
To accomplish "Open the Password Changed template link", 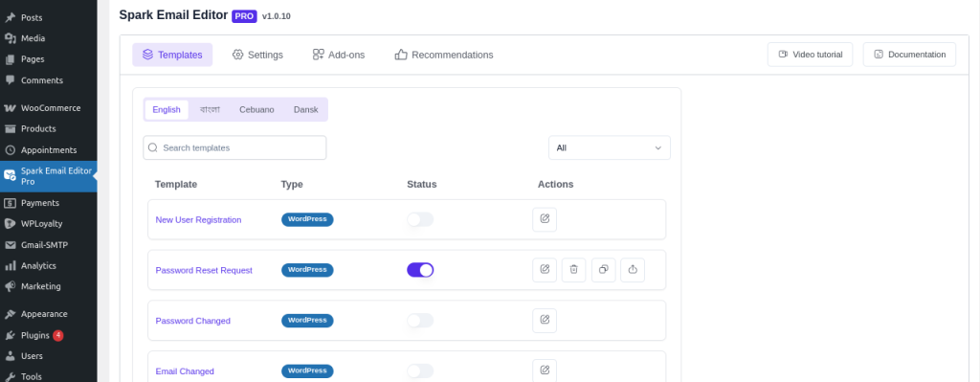I will (x=192, y=321).
